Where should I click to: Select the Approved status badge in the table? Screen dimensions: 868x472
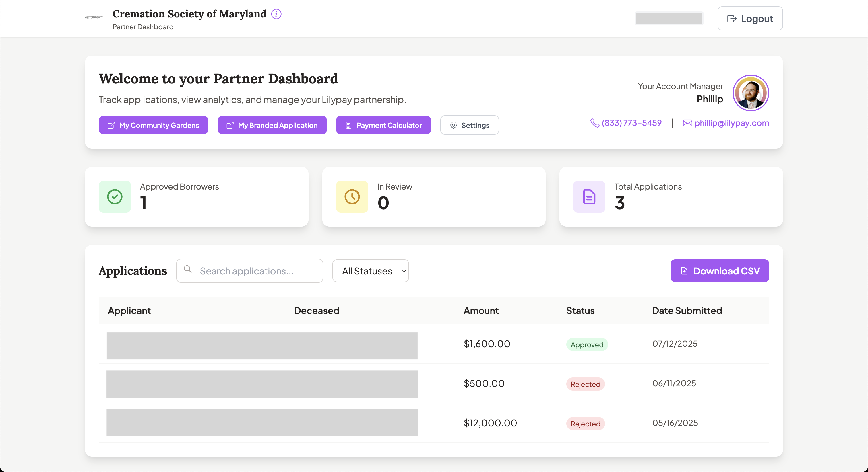(x=587, y=344)
